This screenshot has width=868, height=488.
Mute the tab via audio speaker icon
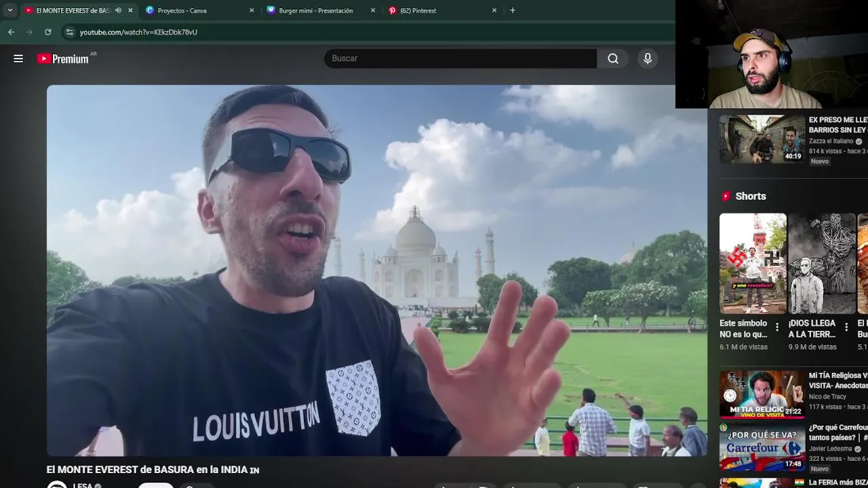[x=118, y=10]
